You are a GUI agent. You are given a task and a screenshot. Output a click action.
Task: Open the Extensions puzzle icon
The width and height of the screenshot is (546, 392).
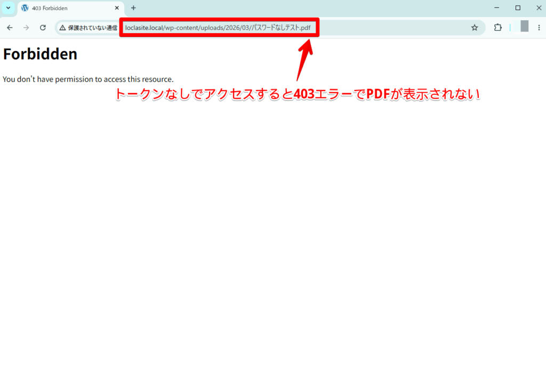coord(498,28)
